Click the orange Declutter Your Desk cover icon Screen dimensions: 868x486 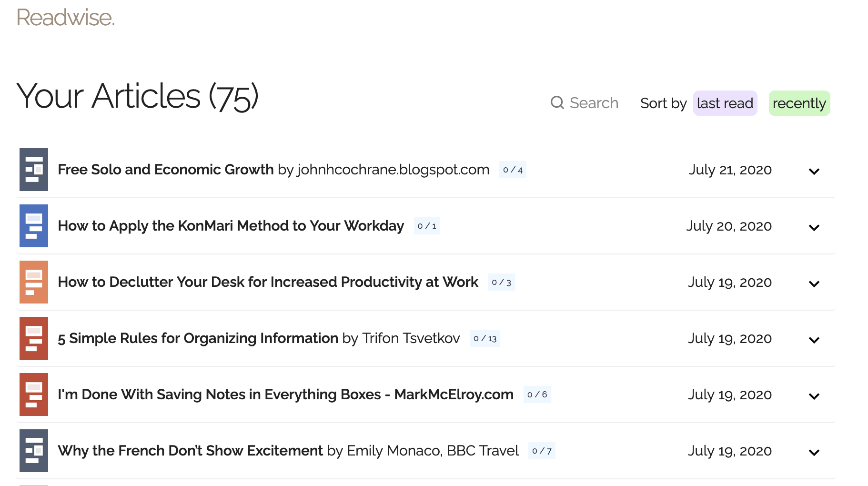tap(33, 282)
